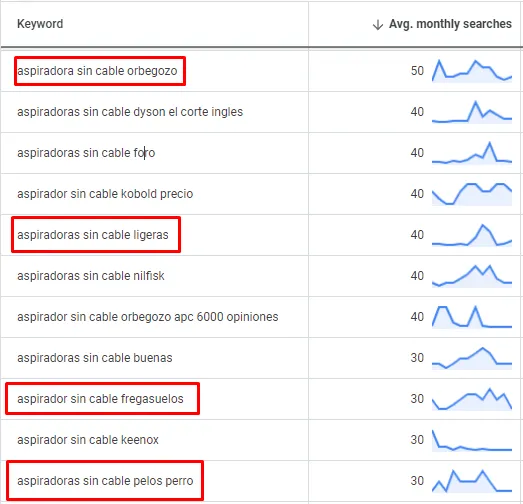Open trend sparkline for aspirador sin cable fregasuelos

tap(472, 399)
